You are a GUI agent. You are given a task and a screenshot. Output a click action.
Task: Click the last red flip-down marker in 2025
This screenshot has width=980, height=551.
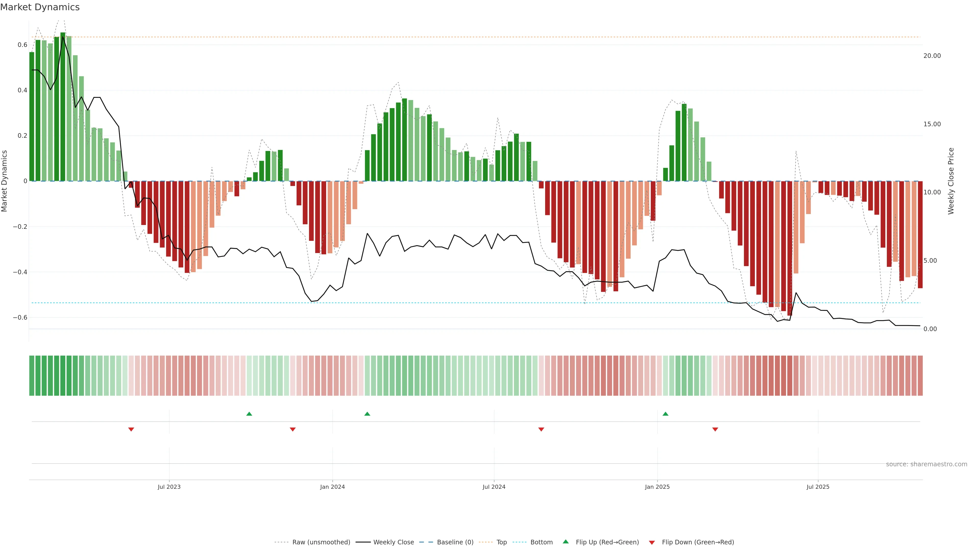click(x=715, y=429)
